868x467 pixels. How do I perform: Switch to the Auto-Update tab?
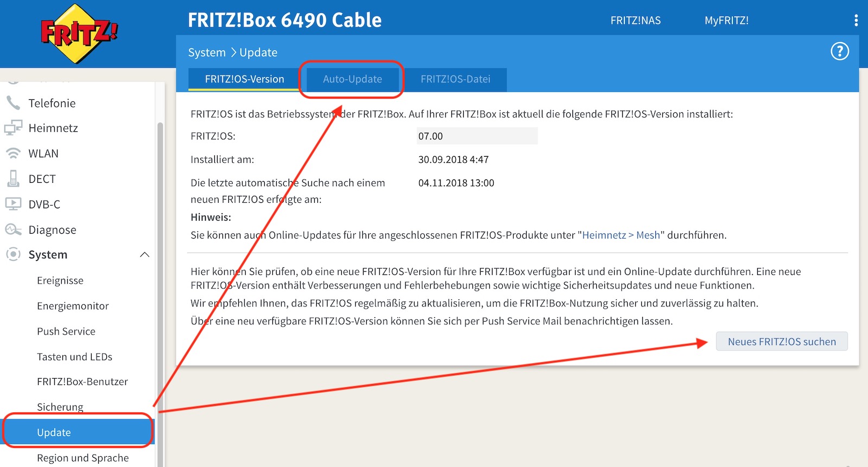353,79
